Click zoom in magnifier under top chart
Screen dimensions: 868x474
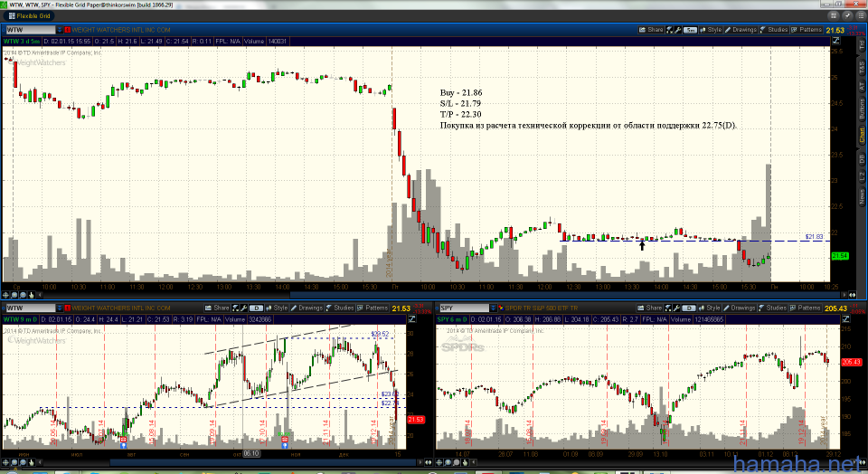[x=14, y=295]
